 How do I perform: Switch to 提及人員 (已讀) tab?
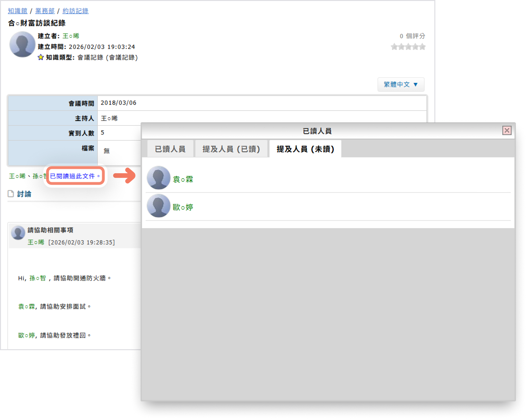pyautogui.click(x=231, y=149)
